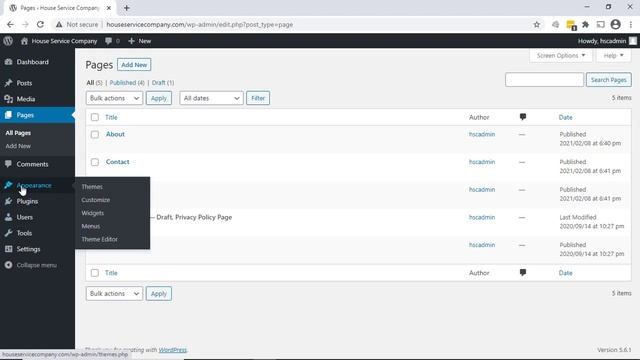
Task: Open the About page link
Action: 115,134
